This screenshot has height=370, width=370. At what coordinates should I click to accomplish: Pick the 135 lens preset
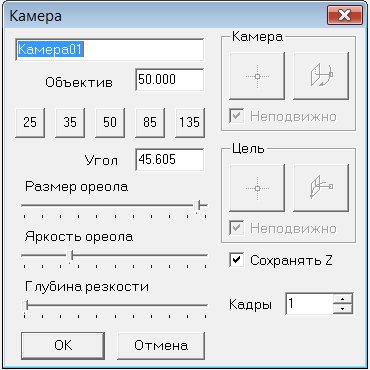tap(190, 122)
